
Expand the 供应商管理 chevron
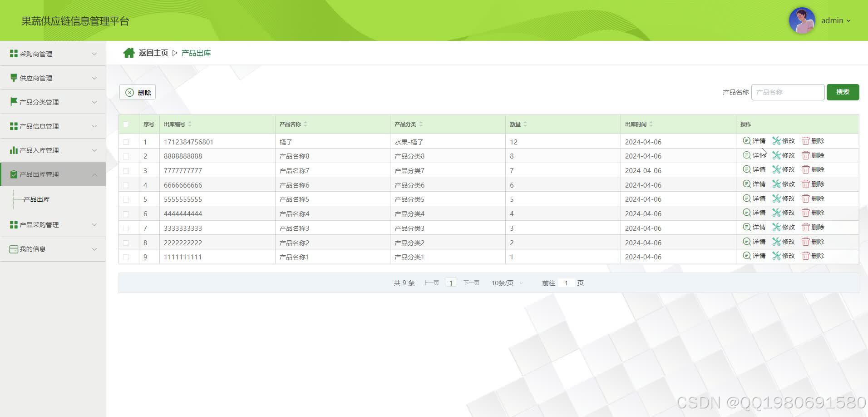tap(94, 78)
